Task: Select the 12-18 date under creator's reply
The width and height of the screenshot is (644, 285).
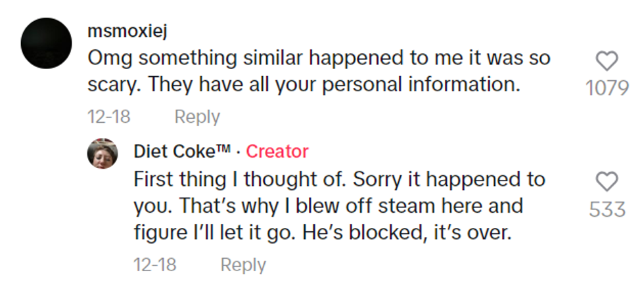Action: point(154,265)
